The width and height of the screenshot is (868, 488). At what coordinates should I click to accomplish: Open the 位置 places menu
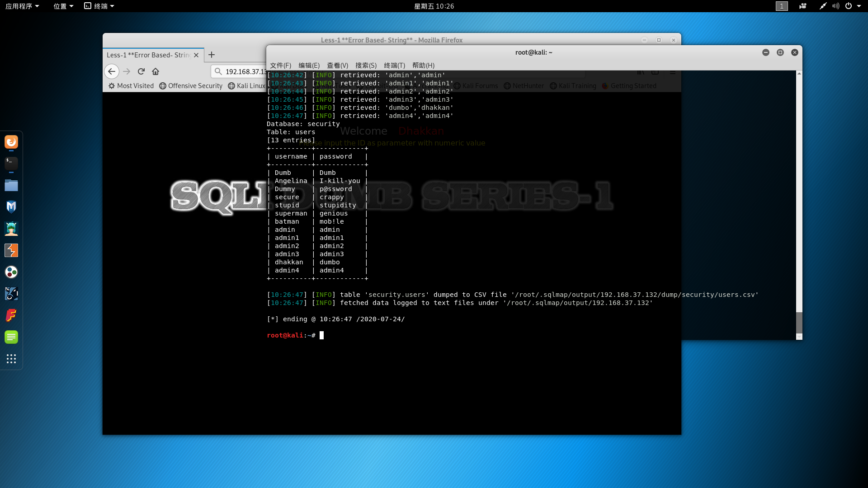pos(63,6)
